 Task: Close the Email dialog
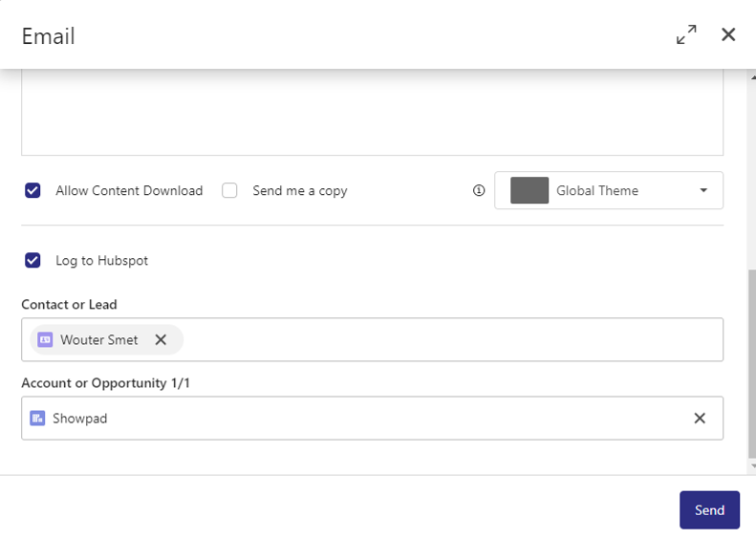pos(728,35)
